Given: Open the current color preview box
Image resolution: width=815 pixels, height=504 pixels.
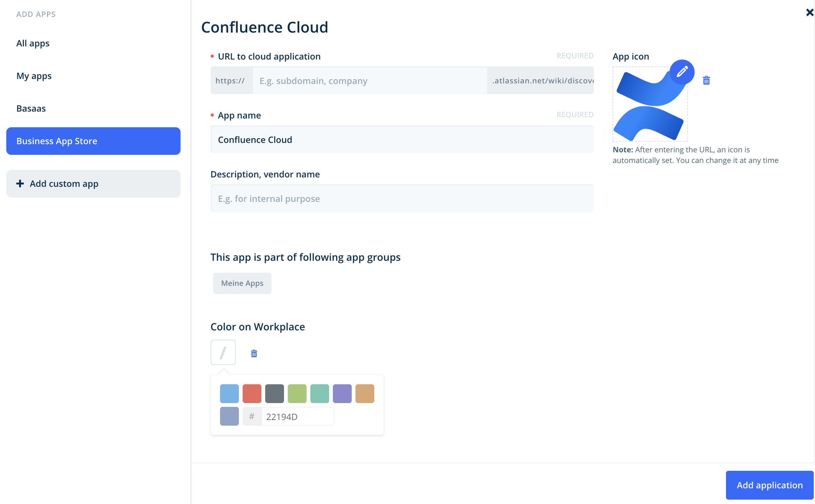Looking at the screenshot, I should (223, 352).
